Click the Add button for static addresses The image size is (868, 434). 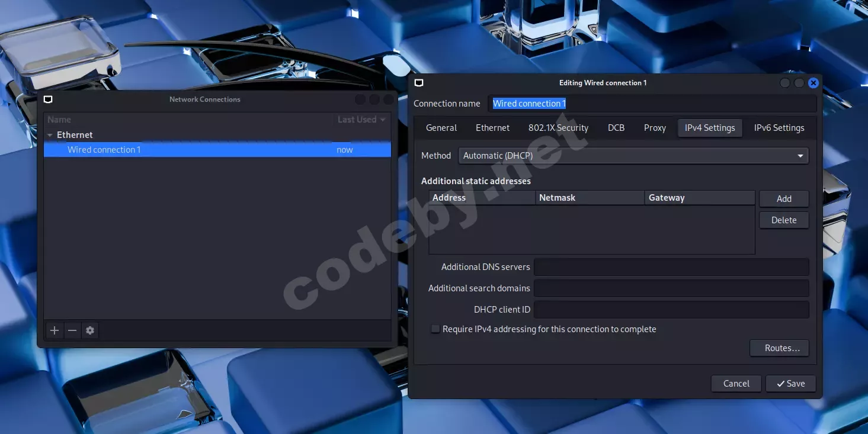point(784,199)
